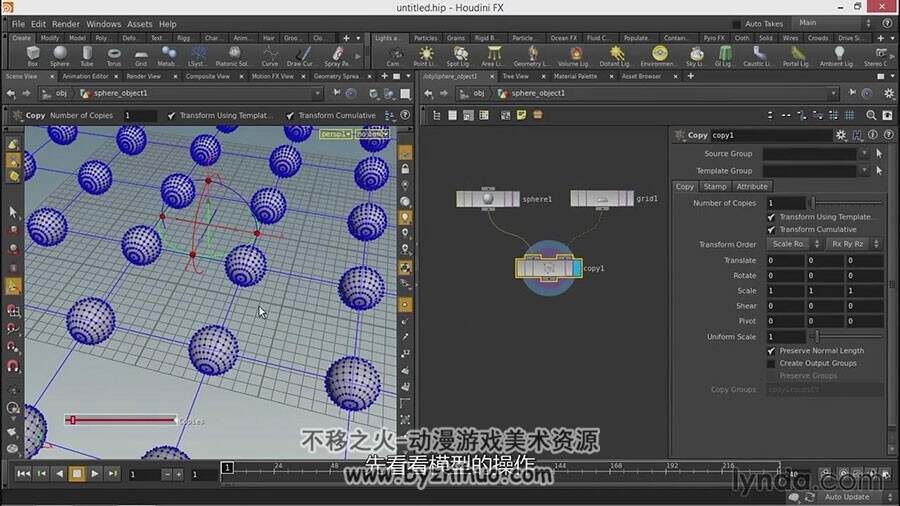
Task: Add a GI Light from shelf
Action: coord(724,56)
